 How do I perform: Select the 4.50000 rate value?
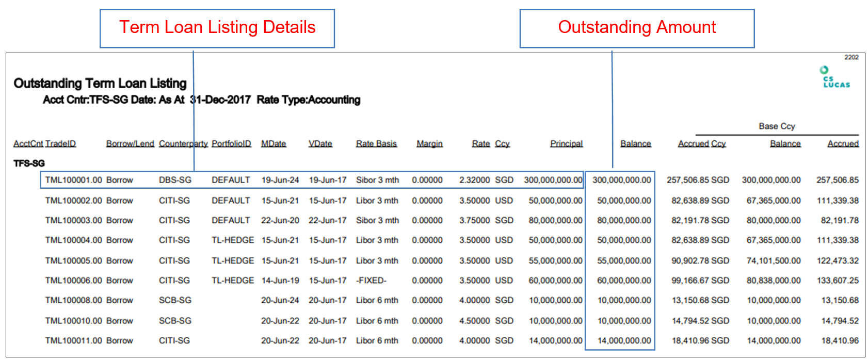pos(474,321)
